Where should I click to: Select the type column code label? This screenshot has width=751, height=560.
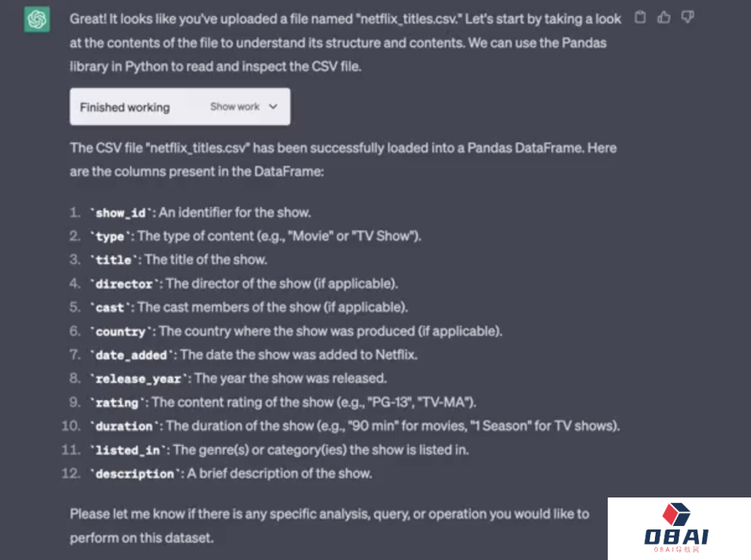click(x=110, y=237)
